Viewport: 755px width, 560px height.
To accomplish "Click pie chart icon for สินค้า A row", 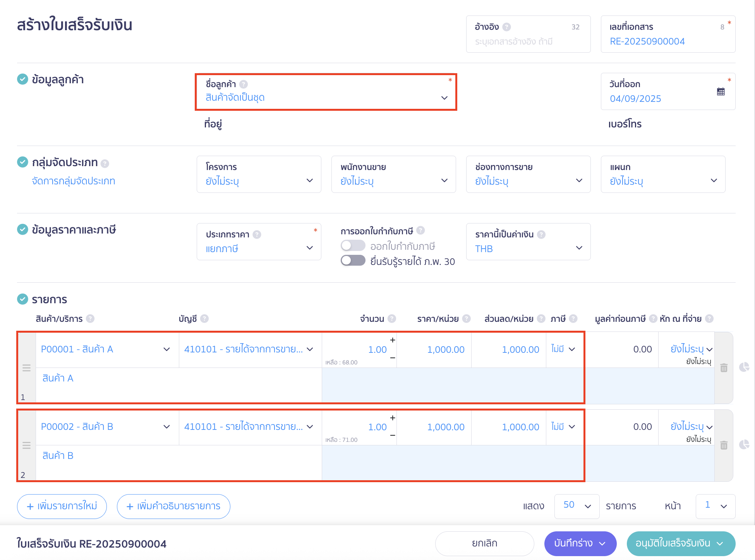I will point(744,367).
